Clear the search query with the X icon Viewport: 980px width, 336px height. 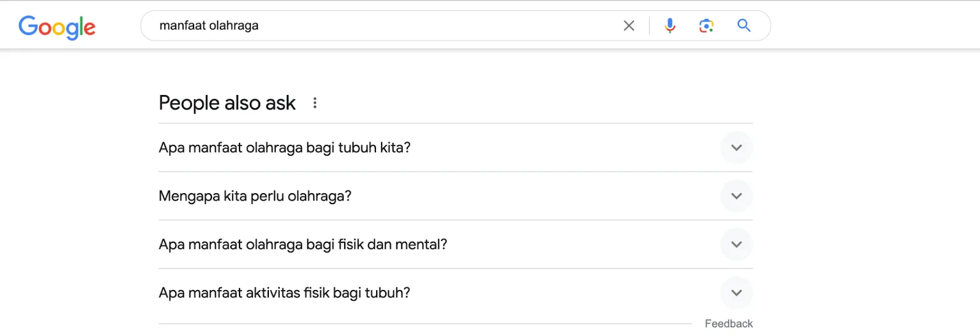click(628, 26)
